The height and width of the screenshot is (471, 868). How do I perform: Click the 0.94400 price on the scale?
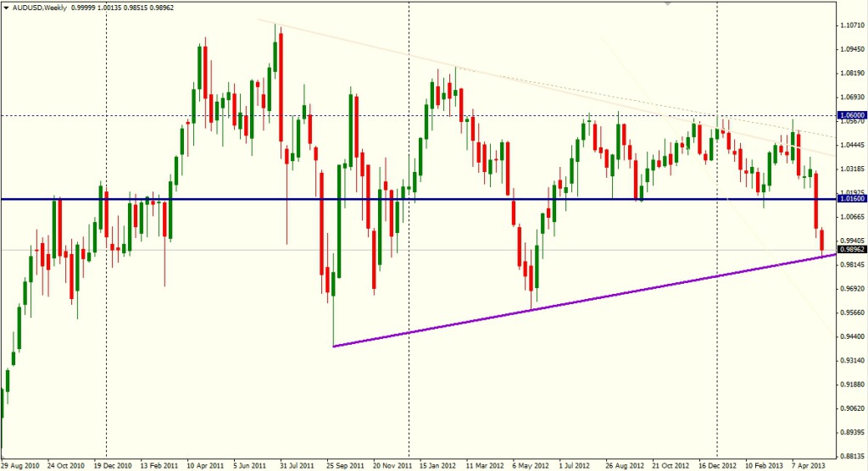(x=851, y=336)
